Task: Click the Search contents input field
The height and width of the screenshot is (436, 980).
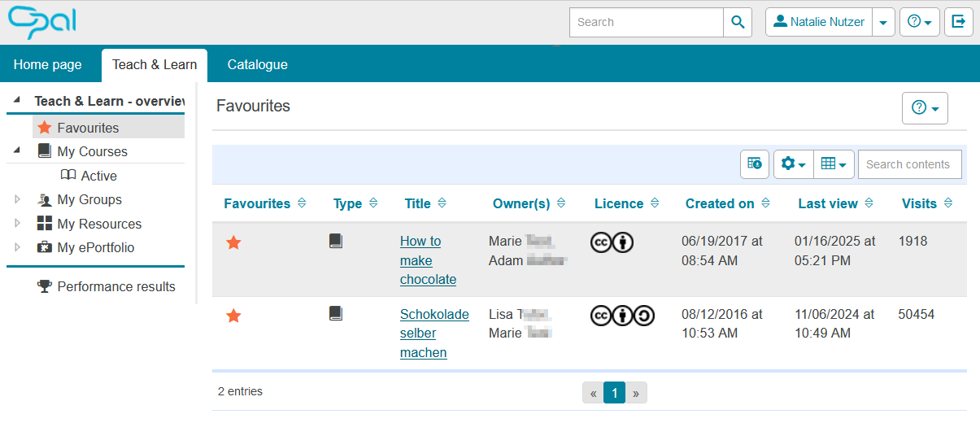Action: point(909,164)
